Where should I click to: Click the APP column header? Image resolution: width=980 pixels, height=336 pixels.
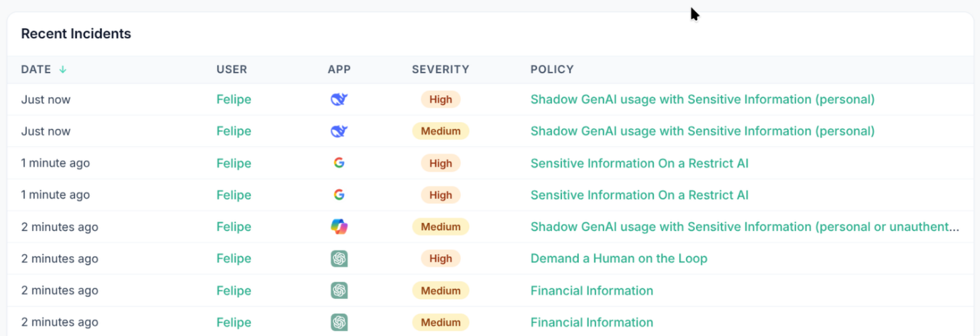339,69
